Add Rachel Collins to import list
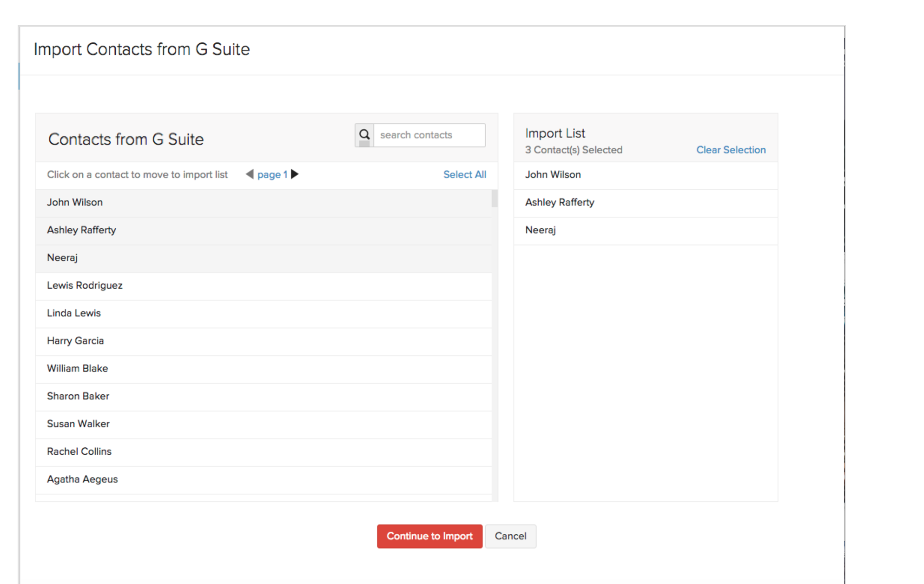 click(79, 451)
